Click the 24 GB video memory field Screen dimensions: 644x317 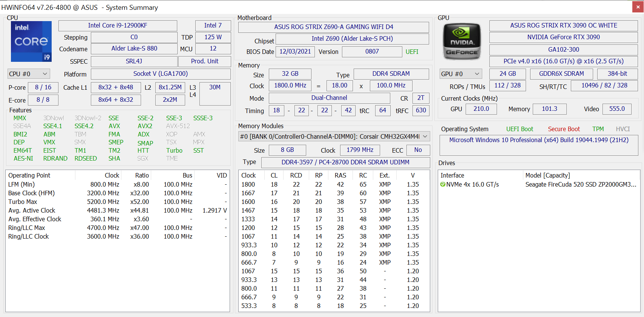coord(508,74)
